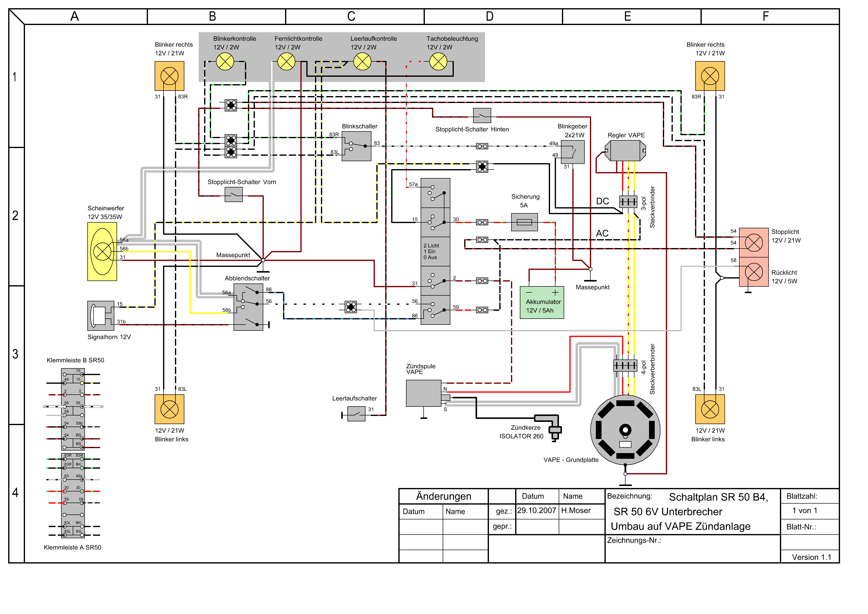Click the 'Blatt-Nr.:' label

(x=801, y=527)
